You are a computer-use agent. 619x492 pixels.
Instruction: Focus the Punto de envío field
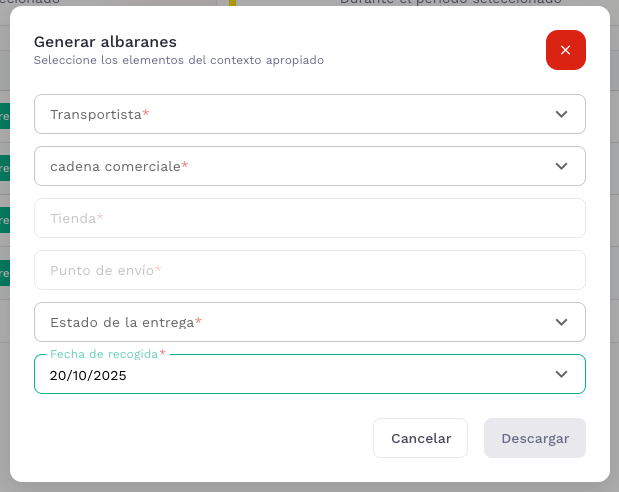pos(309,270)
